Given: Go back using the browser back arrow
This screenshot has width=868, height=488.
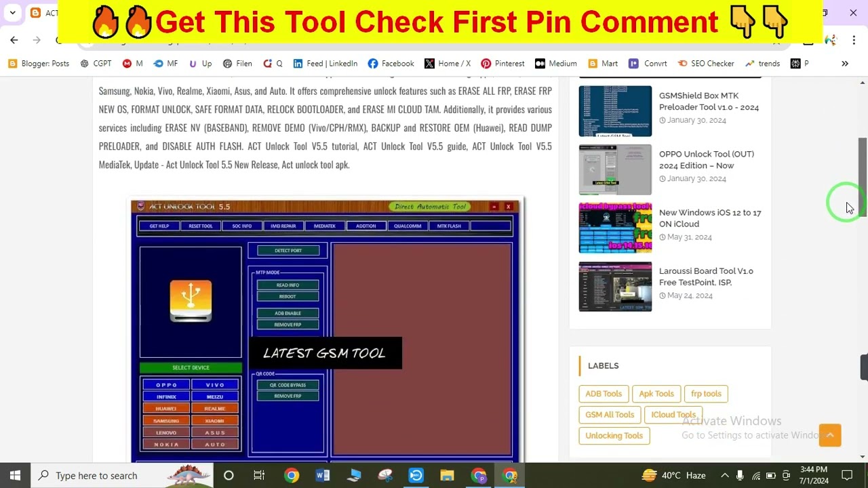Looking at the screenshot, I should 14,40.
